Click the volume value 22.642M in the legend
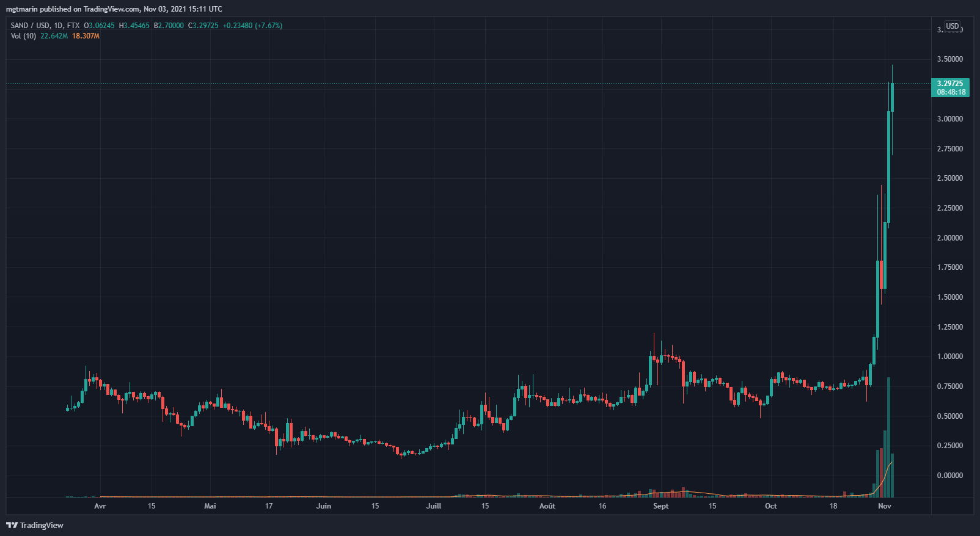This screenshot has width=980, height=536. coord(54,36)
